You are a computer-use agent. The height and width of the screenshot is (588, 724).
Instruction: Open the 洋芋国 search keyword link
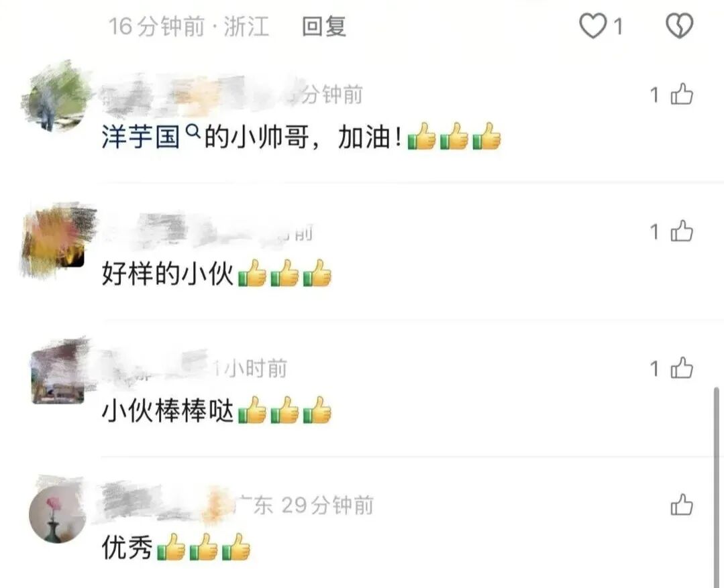point(140,137)
